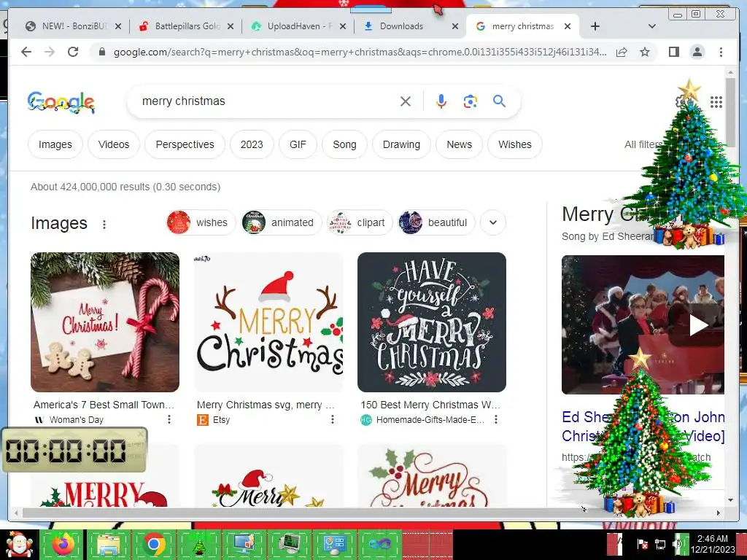Choose the animated image chip
Viewport: 747px width, 560px height.
coord(282,222)
